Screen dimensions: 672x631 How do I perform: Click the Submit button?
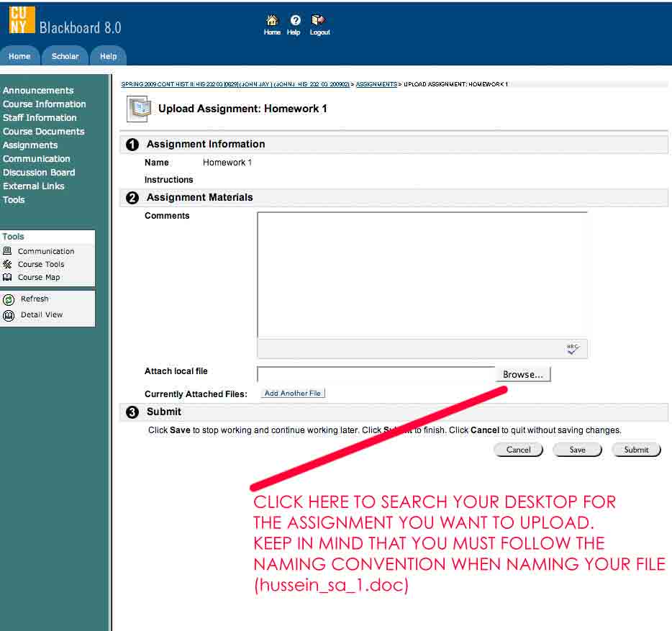[x=637, y=450]
